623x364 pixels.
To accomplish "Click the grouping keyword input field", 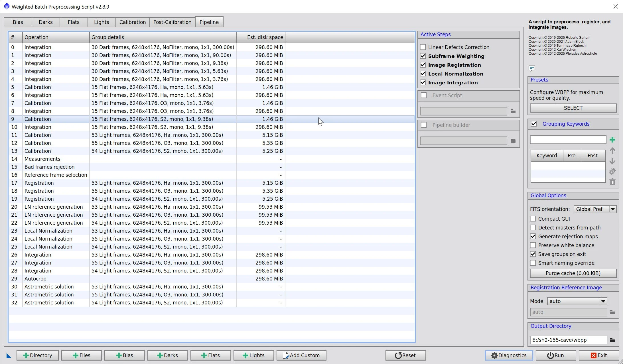I will 568,140.
